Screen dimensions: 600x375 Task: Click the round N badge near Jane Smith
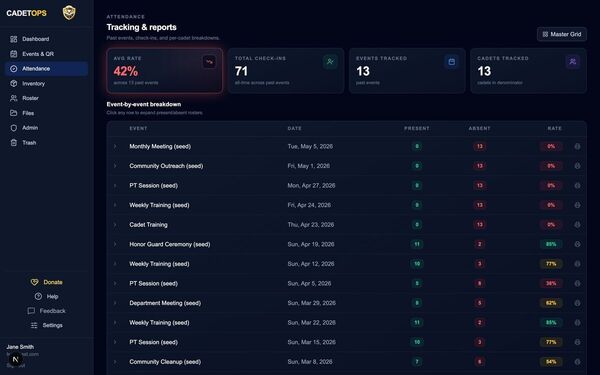16,360
